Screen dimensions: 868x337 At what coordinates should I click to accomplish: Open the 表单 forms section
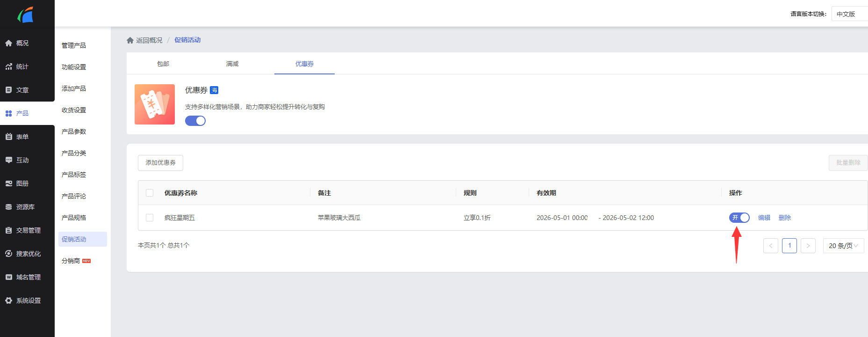point(22,137)
